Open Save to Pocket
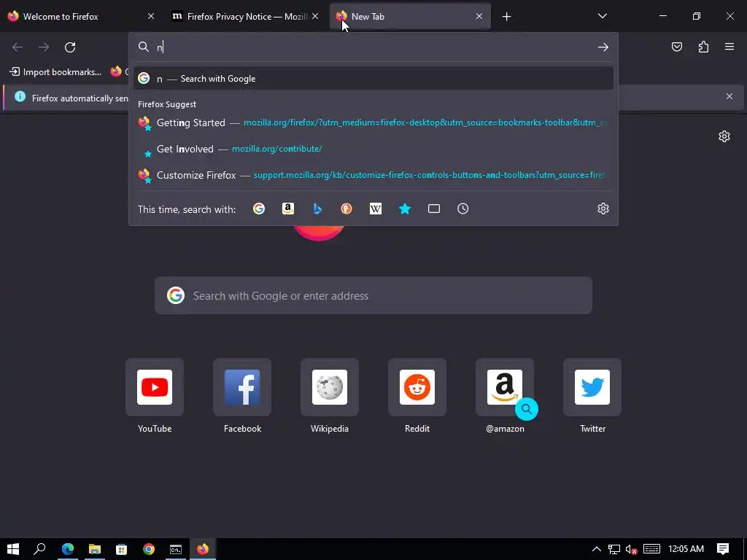747x560 pixels. (677, 47)
